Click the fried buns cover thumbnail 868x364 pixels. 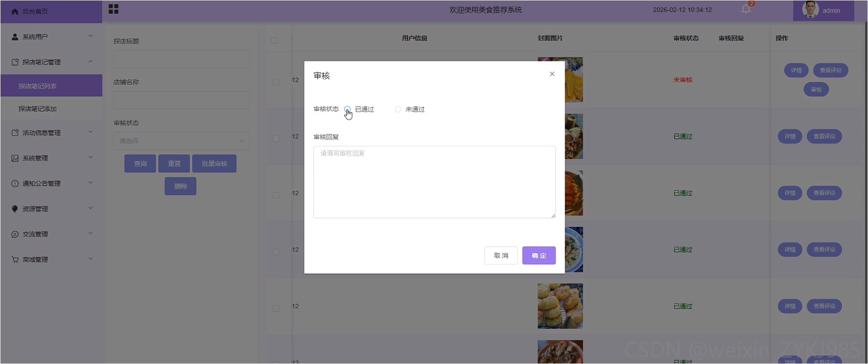click(x=560, y=306)
